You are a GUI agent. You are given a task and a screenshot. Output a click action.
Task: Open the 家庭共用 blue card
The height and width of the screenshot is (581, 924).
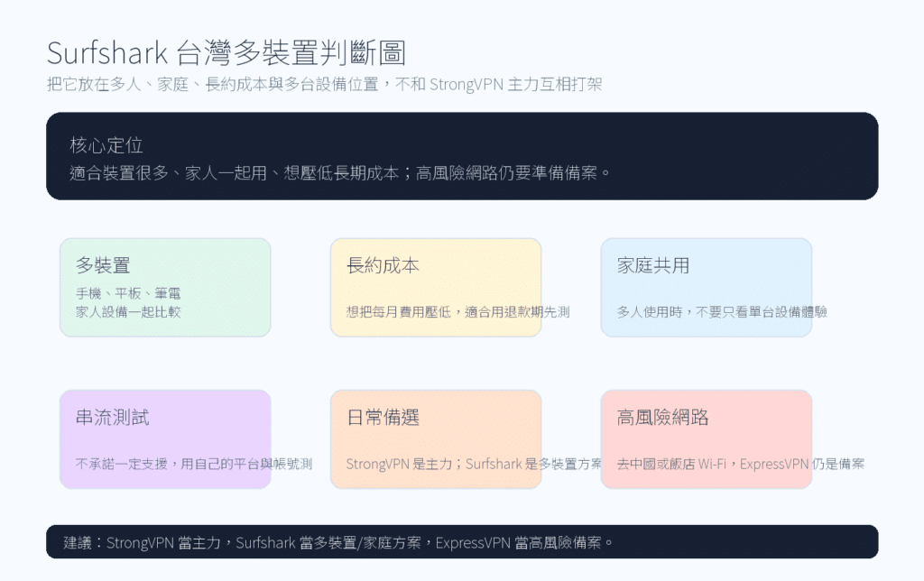point(706,288)
